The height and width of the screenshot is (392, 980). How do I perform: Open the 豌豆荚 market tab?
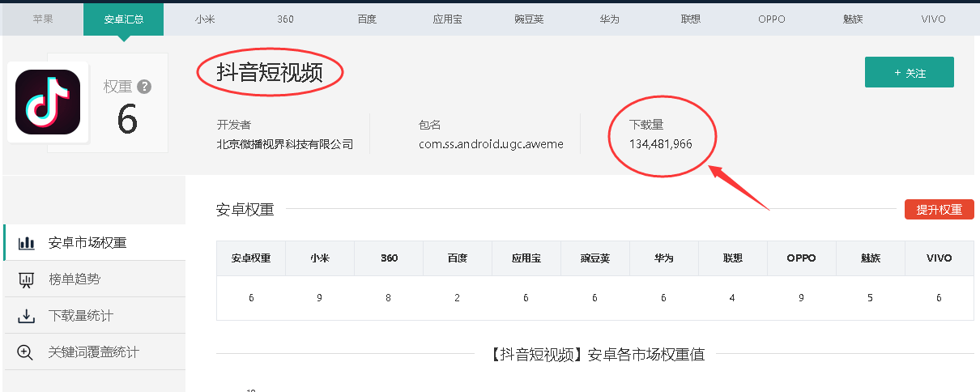529,19
